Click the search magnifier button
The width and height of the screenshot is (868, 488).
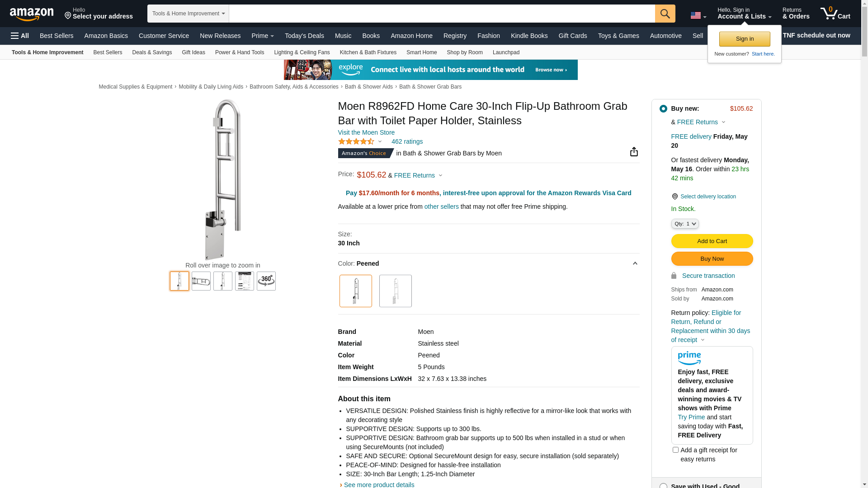tap(665, 14)
